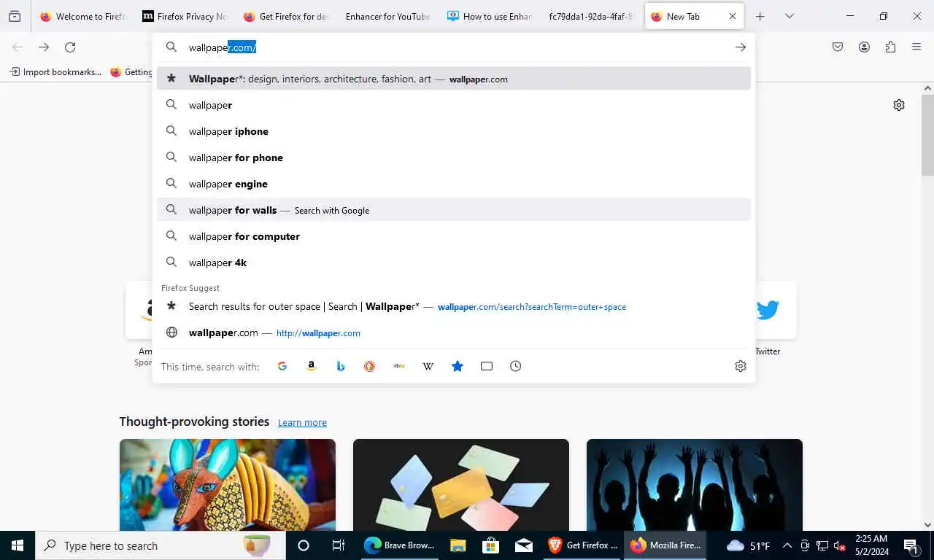Open the application hamburger menu

pos(916,47)
